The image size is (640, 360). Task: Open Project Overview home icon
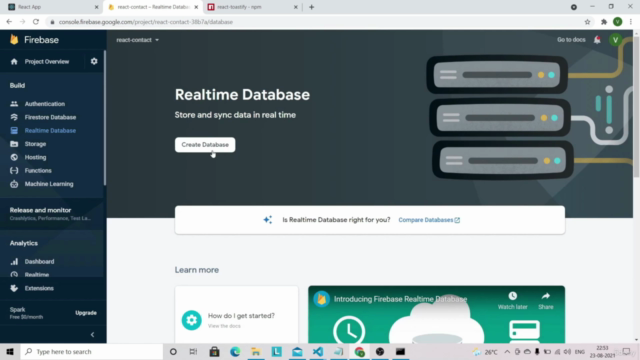click(x=14, y=62)
